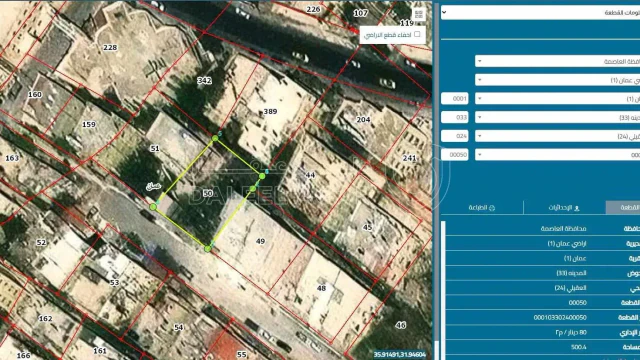The width and height of the screenshot is (640, 360).
Task: Click parcel label '226' on the map
Action: [x=313, y=9]
